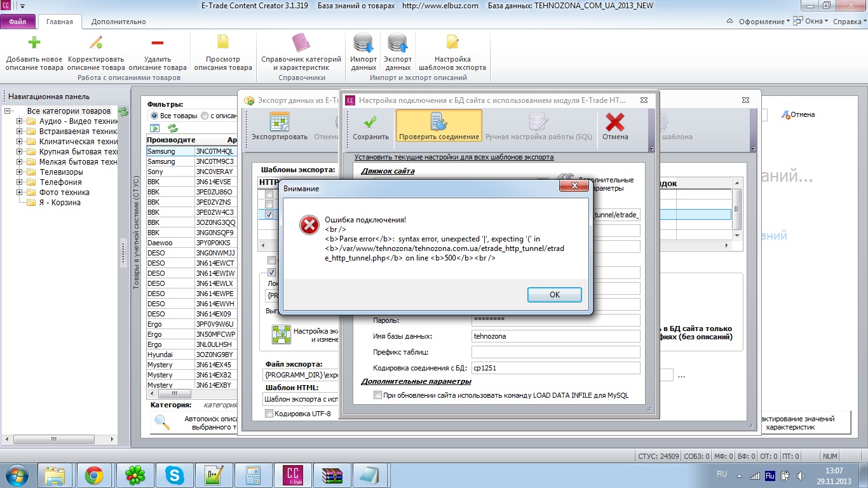Click the Экспорт данных database icon
Screen dimensions: 868x488
click(x=398, y=43)
